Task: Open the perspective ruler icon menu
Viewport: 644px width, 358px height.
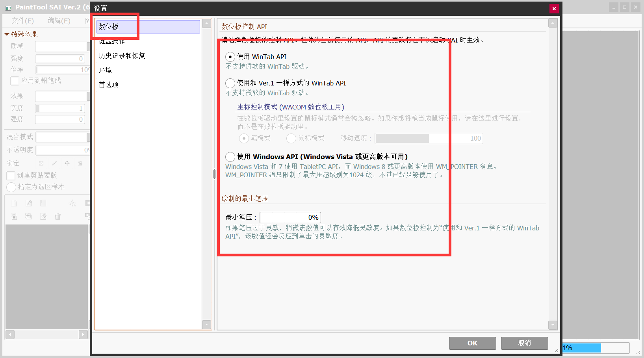Action: 72,203
